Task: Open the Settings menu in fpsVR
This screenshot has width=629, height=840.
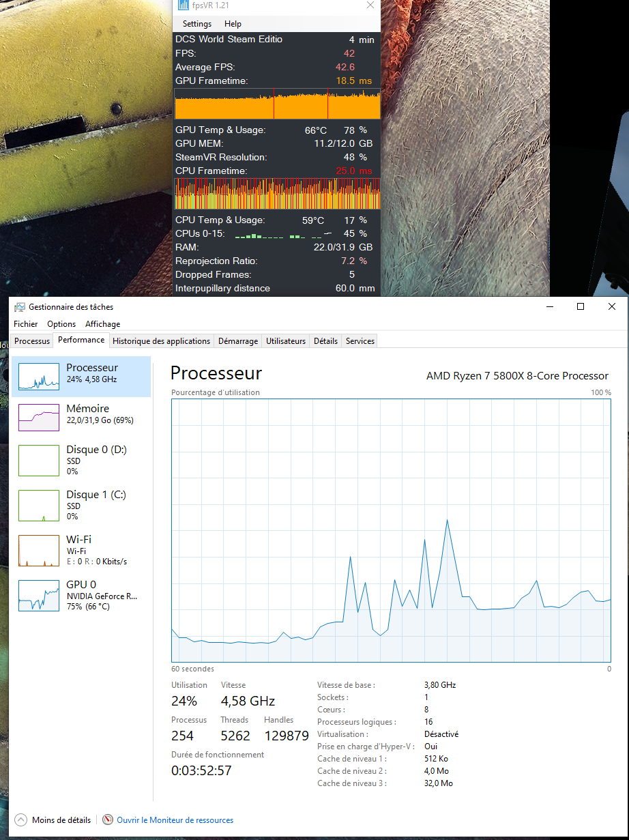Action: [x=197, y=24]
